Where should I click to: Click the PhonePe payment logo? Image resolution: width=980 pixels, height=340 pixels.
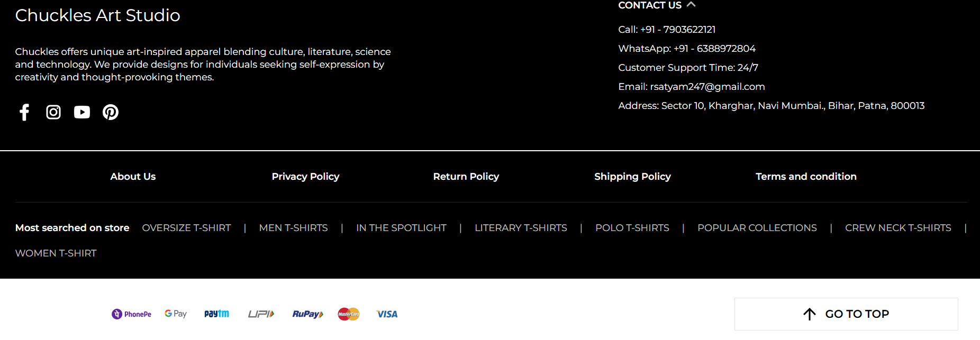(x=131, y=314)
